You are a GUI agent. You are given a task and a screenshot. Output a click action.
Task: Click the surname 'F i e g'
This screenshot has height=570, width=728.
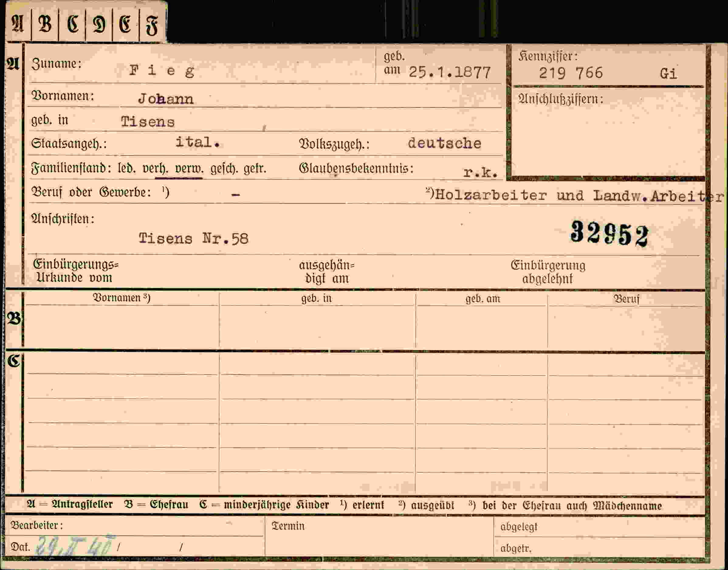162,71
